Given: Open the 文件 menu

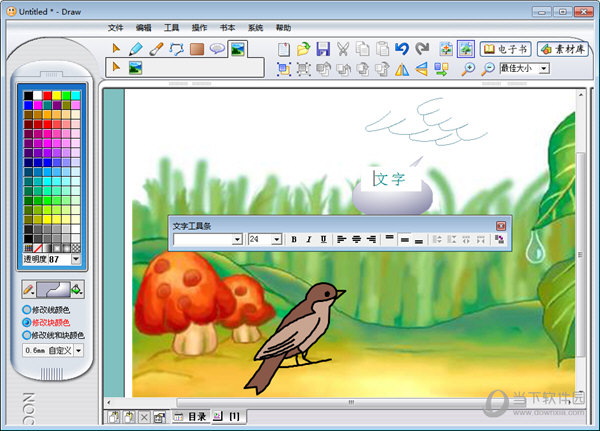Looking at the screenshot, I should click(115, 28).
